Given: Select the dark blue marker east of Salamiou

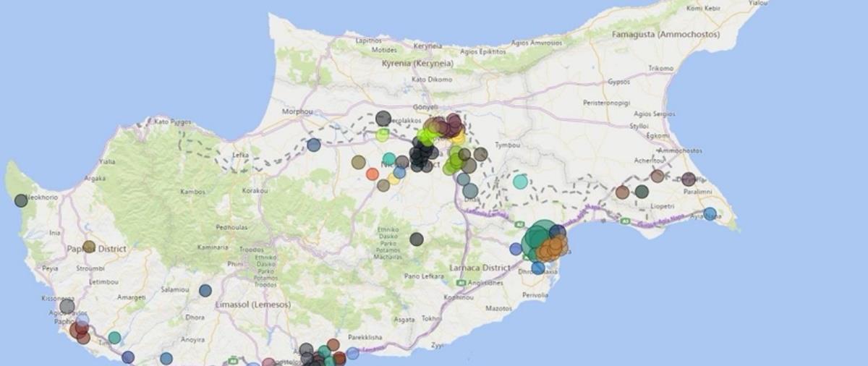Looking at the screenshot, I should tap(205, 290).
